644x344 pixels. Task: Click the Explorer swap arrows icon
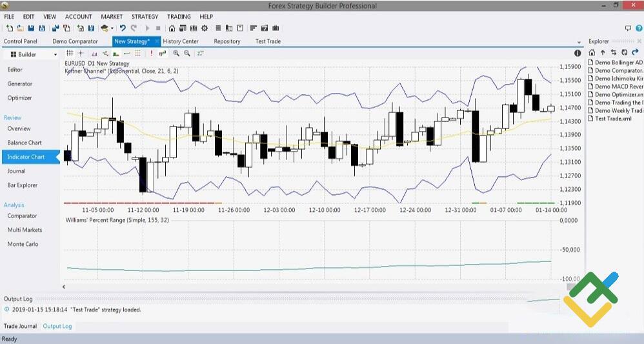613,52
